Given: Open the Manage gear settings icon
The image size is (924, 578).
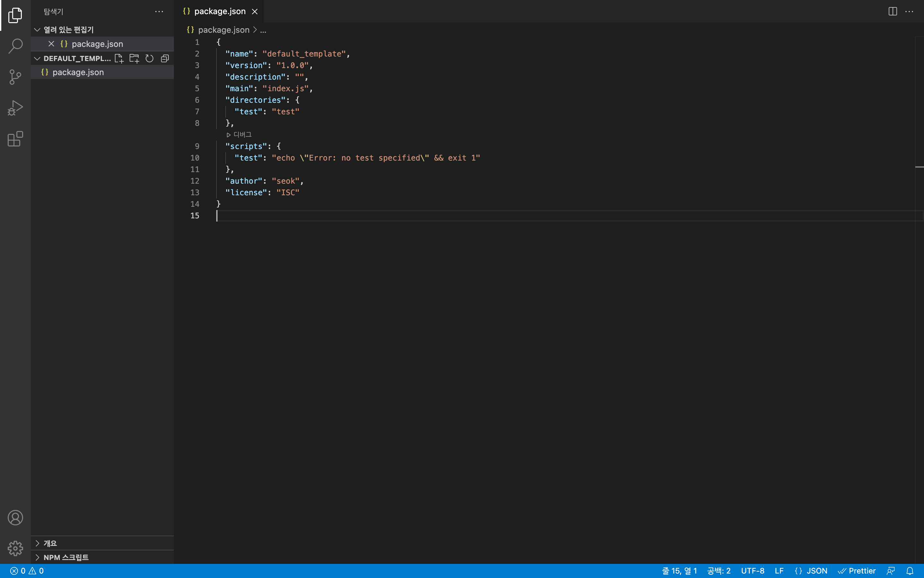Looking at the screenshot, I should click(15, 548).
